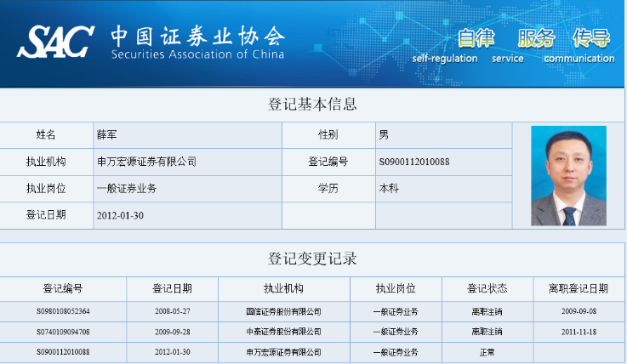The width and height of the screenshot is (627, 364).
Task: Click the 正常 registration status
Action: [487, 352]
